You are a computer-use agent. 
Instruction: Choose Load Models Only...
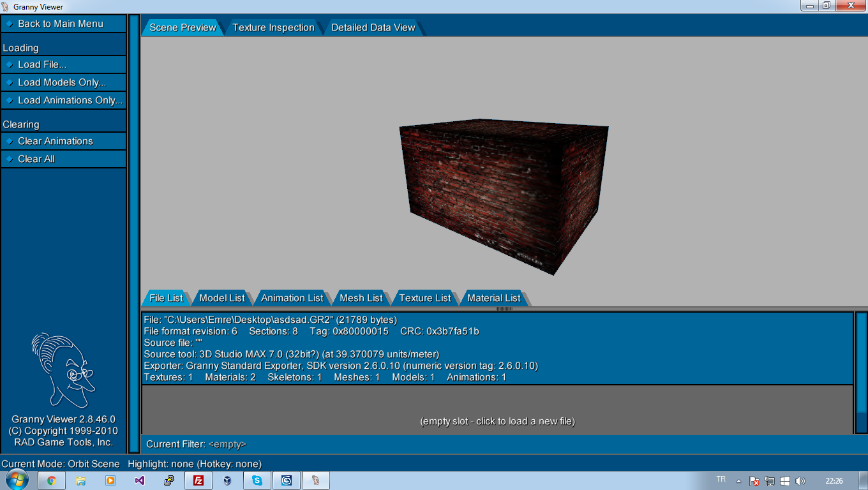[x=64, y=82]
